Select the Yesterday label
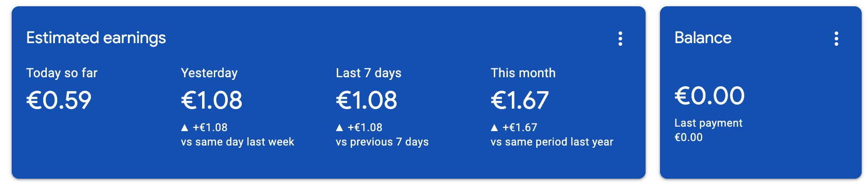The height and width of the screenshot is (185, 868). point(209,73)
